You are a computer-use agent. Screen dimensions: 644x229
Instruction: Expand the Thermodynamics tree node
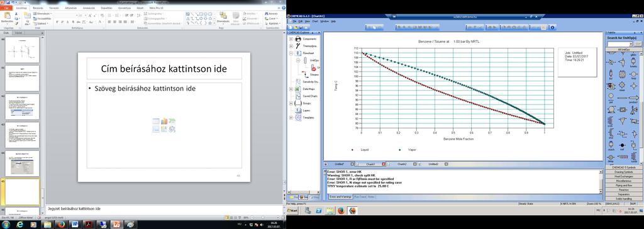coord(291,46)
